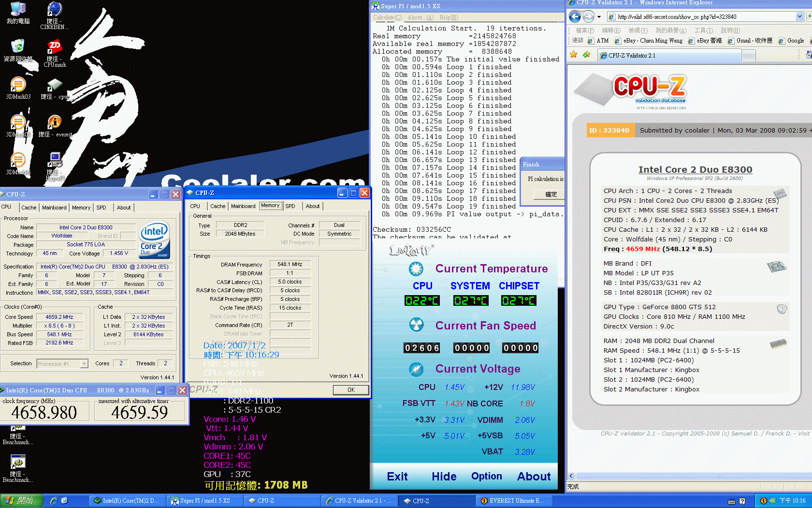
Task: Click the Windows Start button
Action: (22, 501)
